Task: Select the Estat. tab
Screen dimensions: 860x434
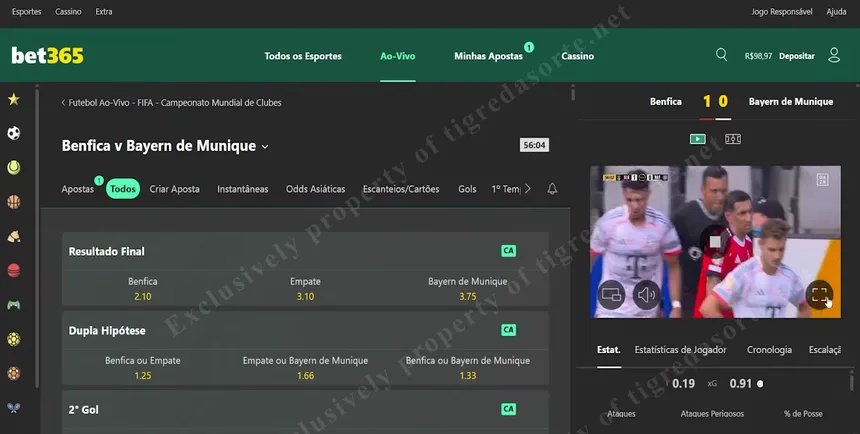Action: [609, 350]
